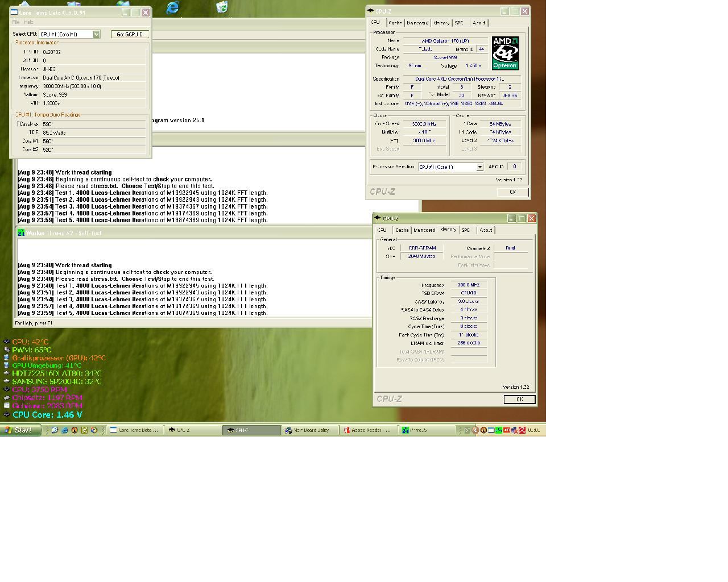This screenshot has height=582, width=728.
Task: Click Grafikprozessor (GPU) 42°C sensor reading
Action: tap(59, 357)
